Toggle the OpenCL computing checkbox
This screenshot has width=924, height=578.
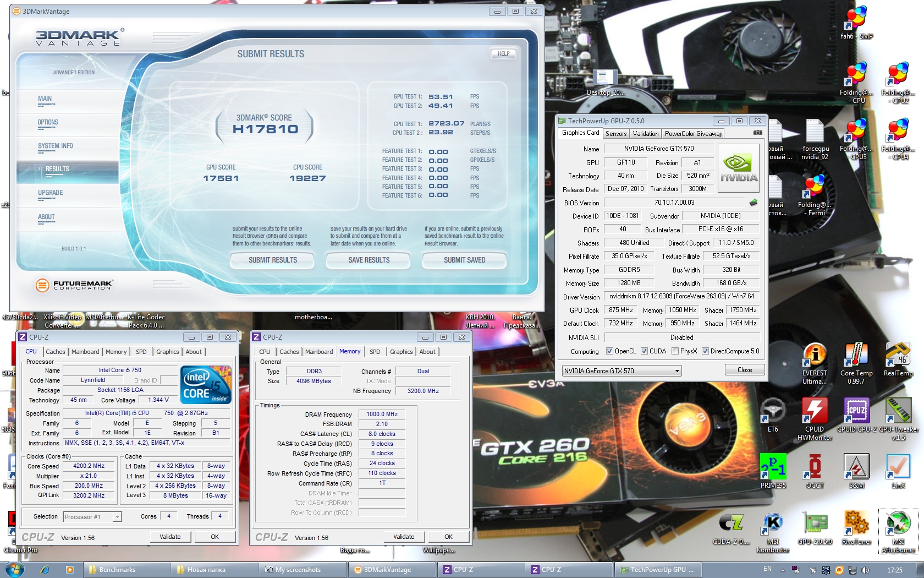point(609,351)
